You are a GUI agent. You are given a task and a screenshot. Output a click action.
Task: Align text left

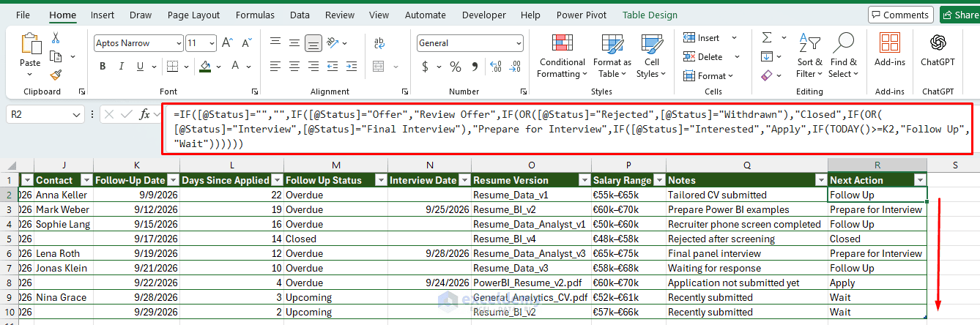[277, 67]
